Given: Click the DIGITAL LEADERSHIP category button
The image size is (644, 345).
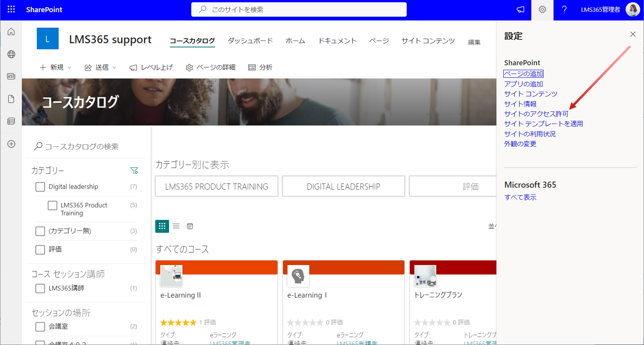Looking at the screenshot, I should click(343, 186).
